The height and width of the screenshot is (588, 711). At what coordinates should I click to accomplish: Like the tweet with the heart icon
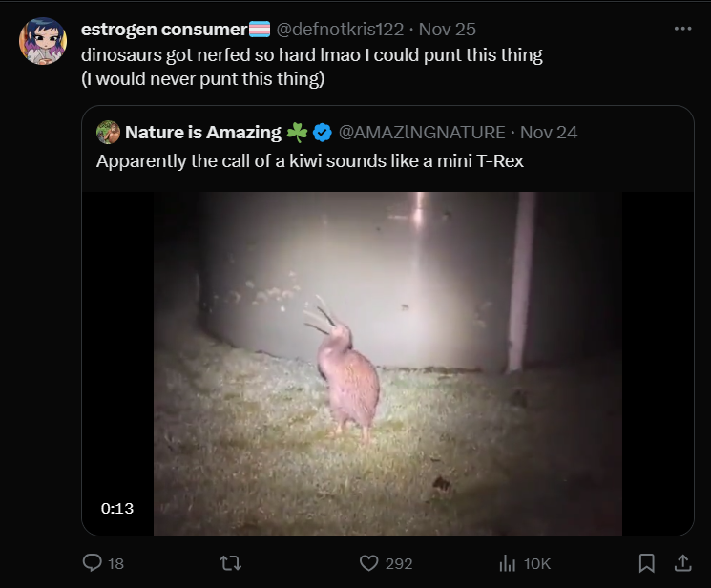pyautogui.click(x=368, y=563)
